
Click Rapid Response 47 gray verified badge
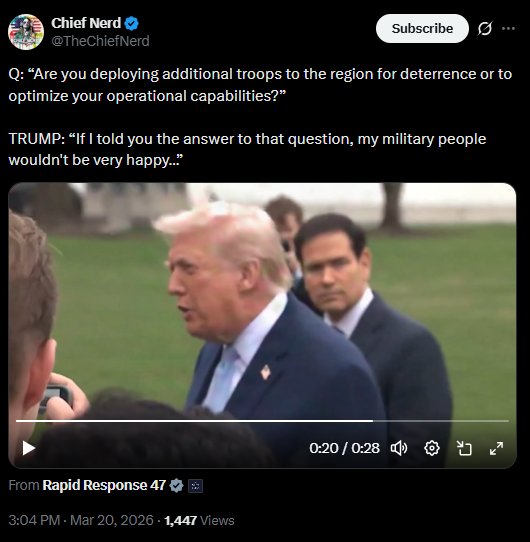point(176,486)
